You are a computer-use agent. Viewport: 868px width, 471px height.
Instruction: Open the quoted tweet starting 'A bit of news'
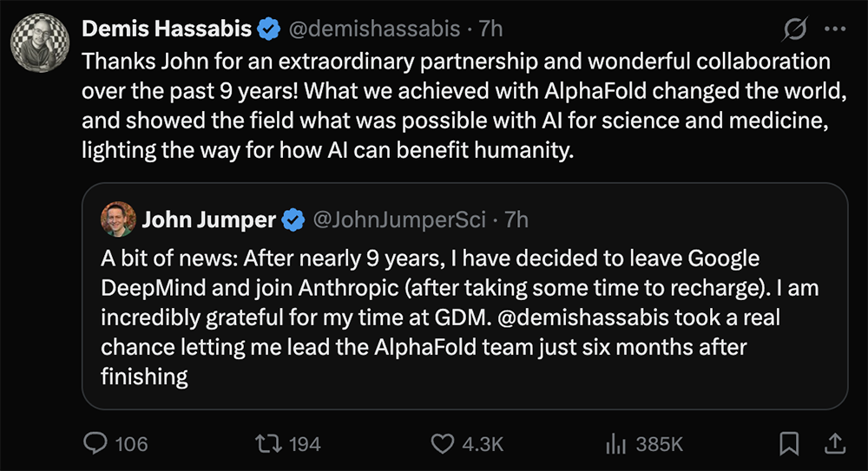coord(465,296)
